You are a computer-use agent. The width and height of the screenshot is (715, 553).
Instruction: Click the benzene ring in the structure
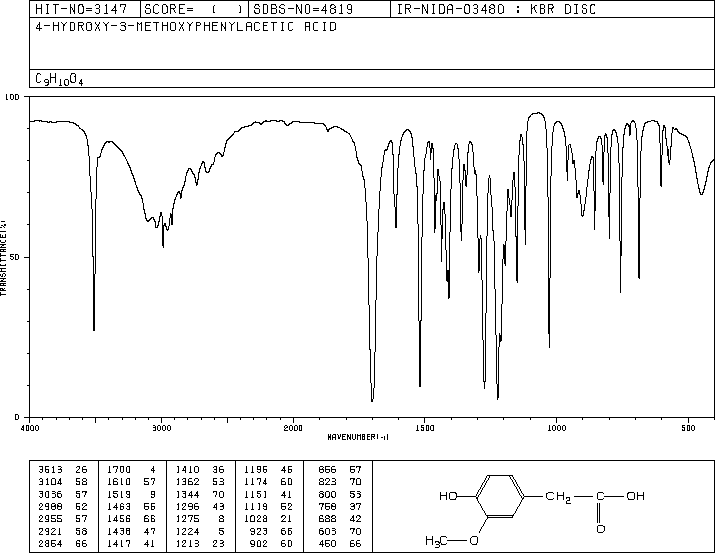(500, 496)
